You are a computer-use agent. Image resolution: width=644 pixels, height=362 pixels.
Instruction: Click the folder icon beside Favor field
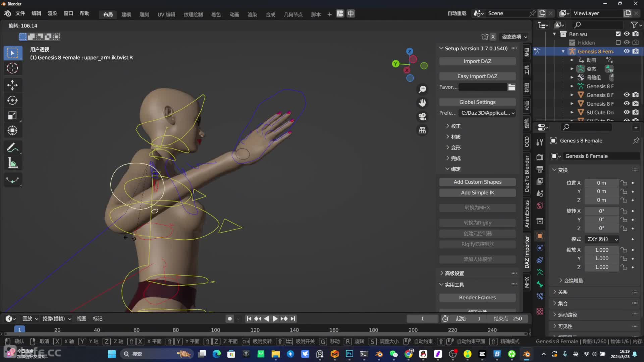coord(512,87)
